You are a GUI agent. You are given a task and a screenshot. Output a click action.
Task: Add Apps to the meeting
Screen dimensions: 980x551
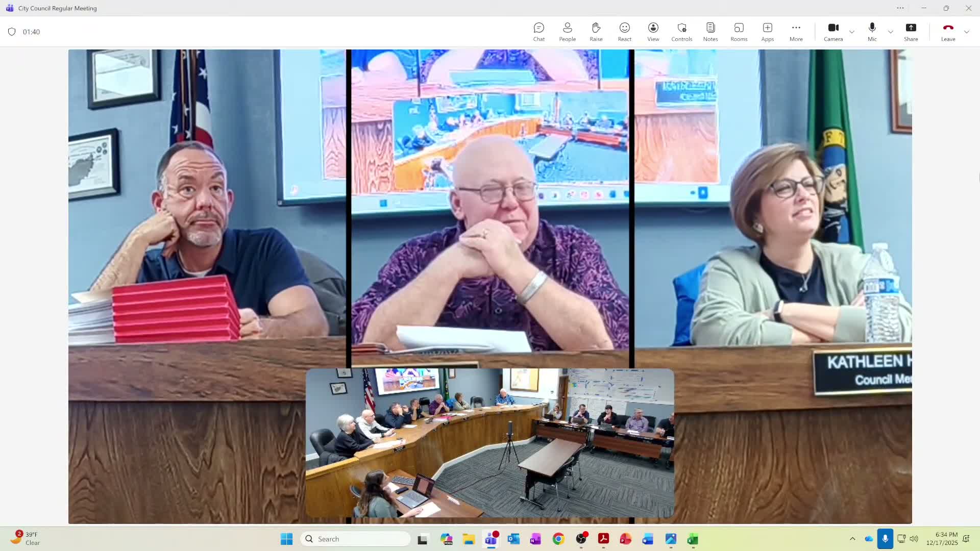pyautogui.click(x=767, y=32)
